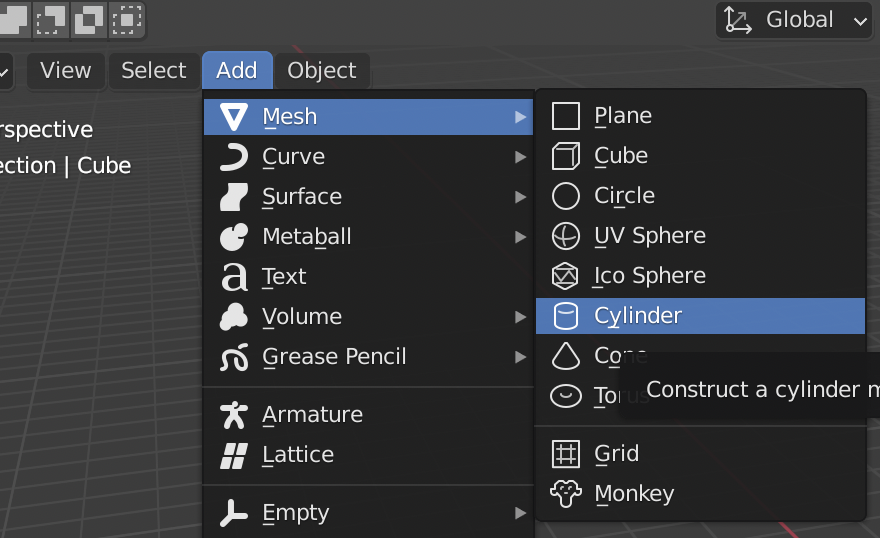This screenshot has width=880, height=538.
Task: Click the Lattice icon
Action: (x=233, y=455)
